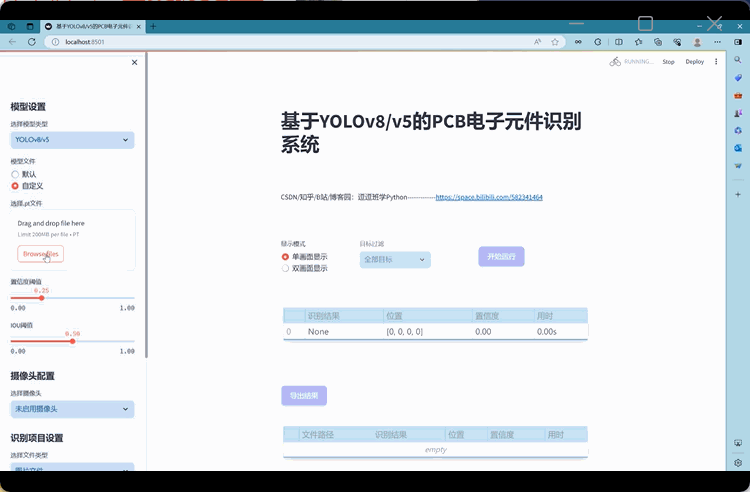Open Microsoft 365 icon in sidebar

[738, 131]
